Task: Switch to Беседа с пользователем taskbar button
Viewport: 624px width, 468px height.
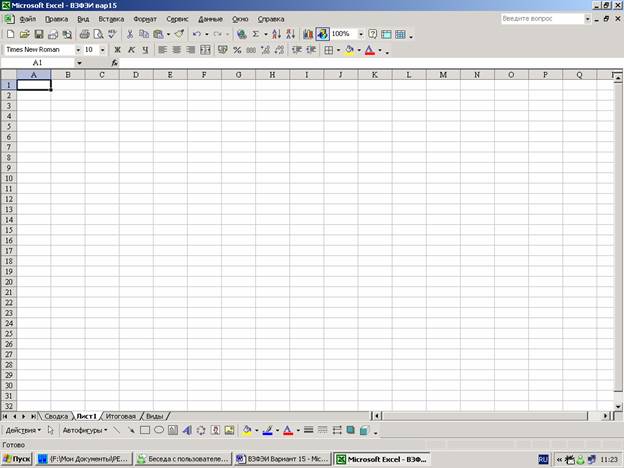Action: point(183,459)
